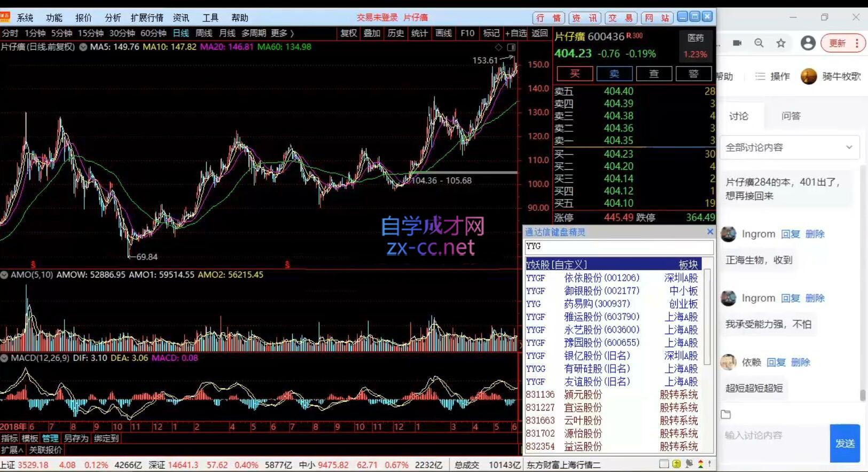Open the 画线 drawing tools
Screen dimensions: 868x472
[443, 33]
